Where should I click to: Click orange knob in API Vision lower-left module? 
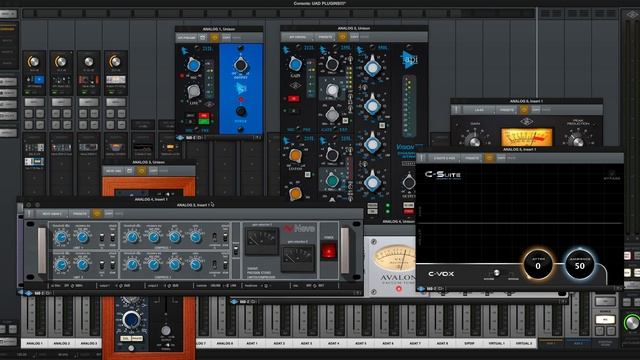point(295,156)
